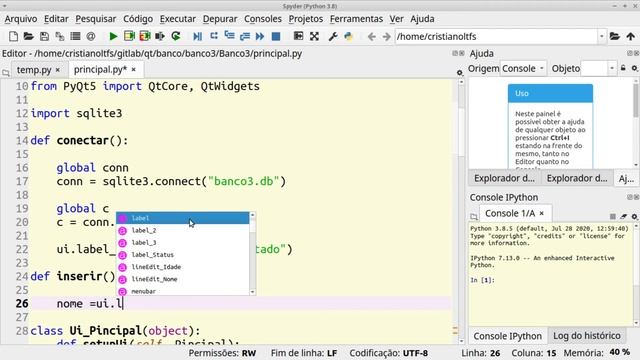Open the Executar menu
This screenshot has height=360, width=640.
coord(178,19)
